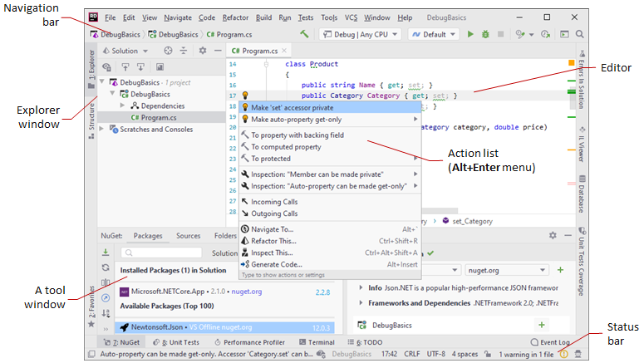
Task: Open Errors In Solution side panel
Action: (582, 80)
